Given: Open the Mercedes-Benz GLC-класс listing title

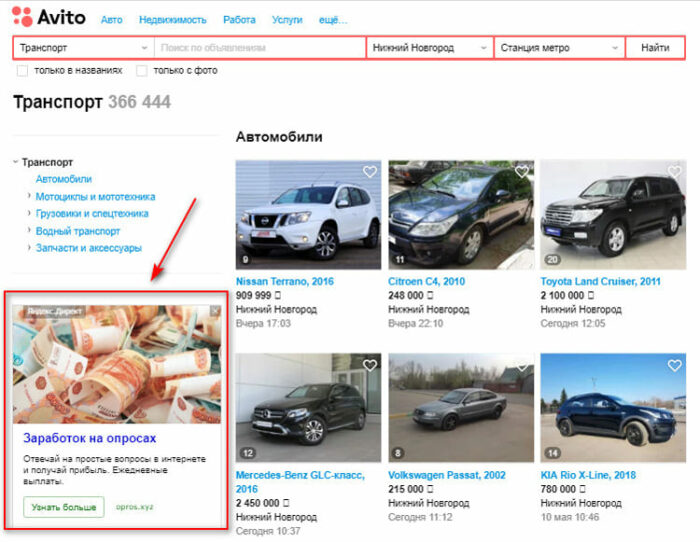Looking at the screenshot, I should point(300,482).
